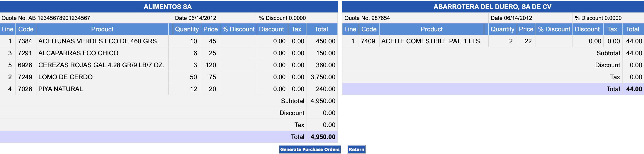
Task: Click product code 7409 cell
Action: click(x=368, y=41)
